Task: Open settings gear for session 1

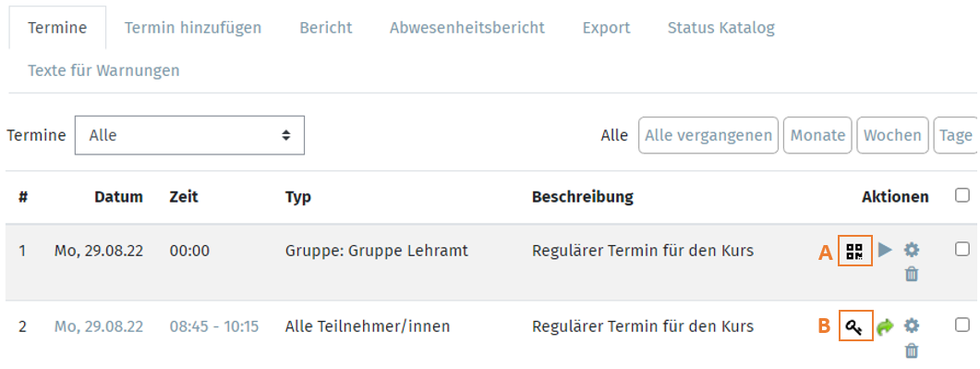Action: (912, 251)
